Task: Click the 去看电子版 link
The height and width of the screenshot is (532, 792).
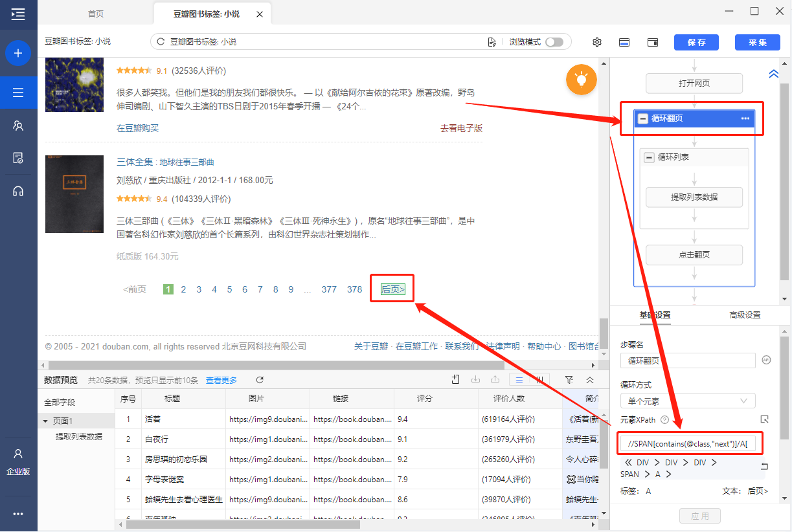Action: [462, 128]
